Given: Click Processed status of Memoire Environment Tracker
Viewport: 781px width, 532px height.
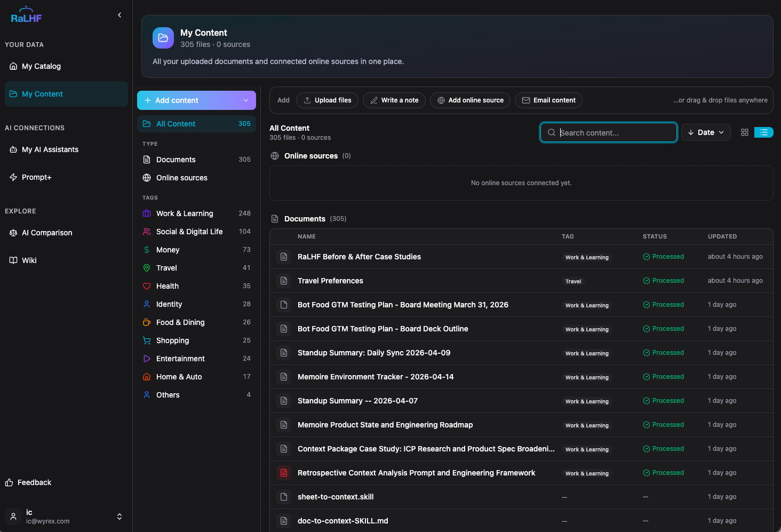Looking at the screenshot, I should [663, 377].
